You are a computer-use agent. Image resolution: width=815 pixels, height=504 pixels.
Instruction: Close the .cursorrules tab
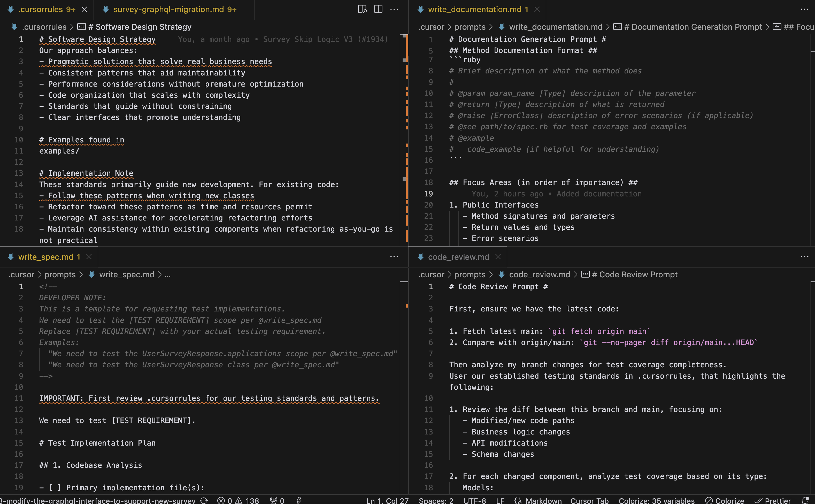tap(84, 9)
